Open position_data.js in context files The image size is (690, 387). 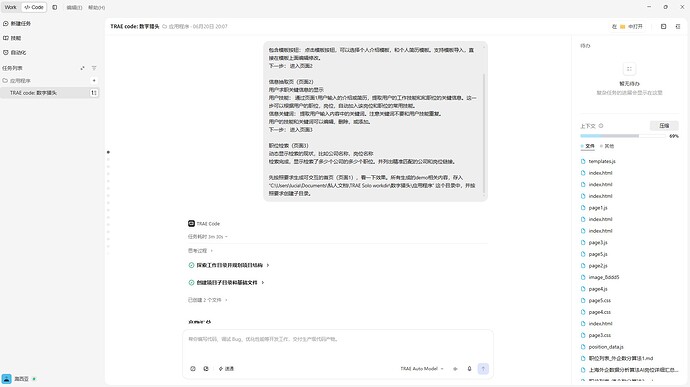click(x=606, y=347)
